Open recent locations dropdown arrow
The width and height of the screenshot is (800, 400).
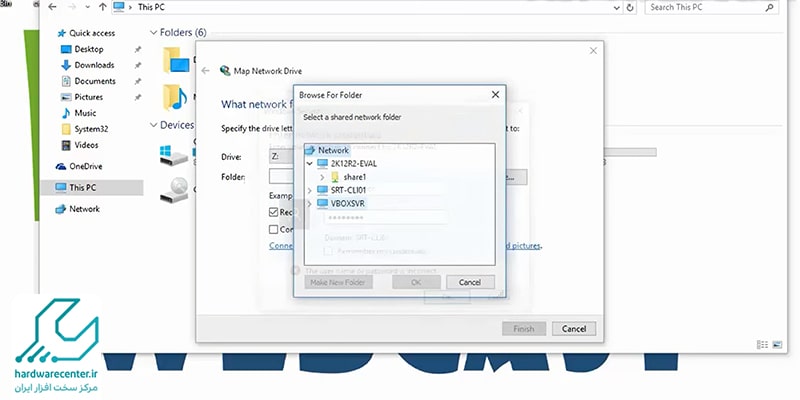pos(87,7)
